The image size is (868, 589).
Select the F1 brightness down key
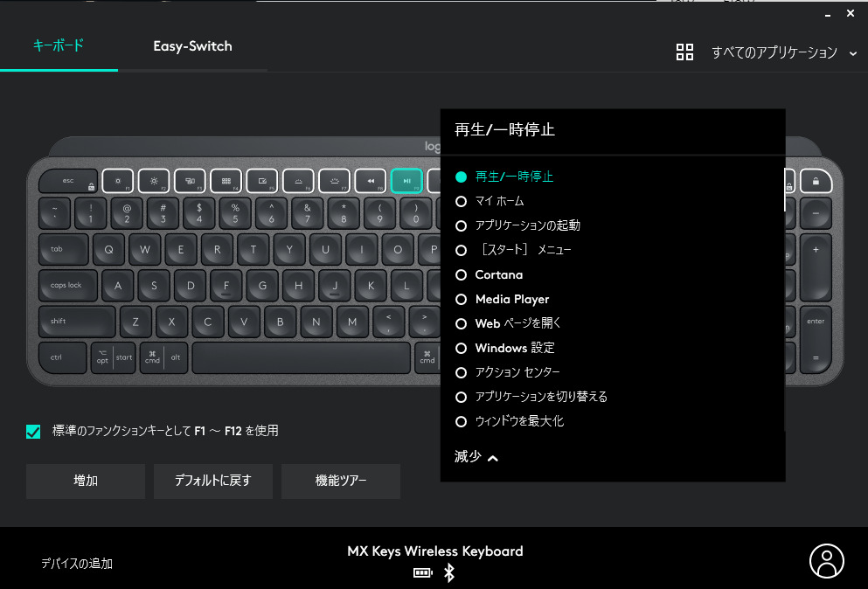[118, 181]
